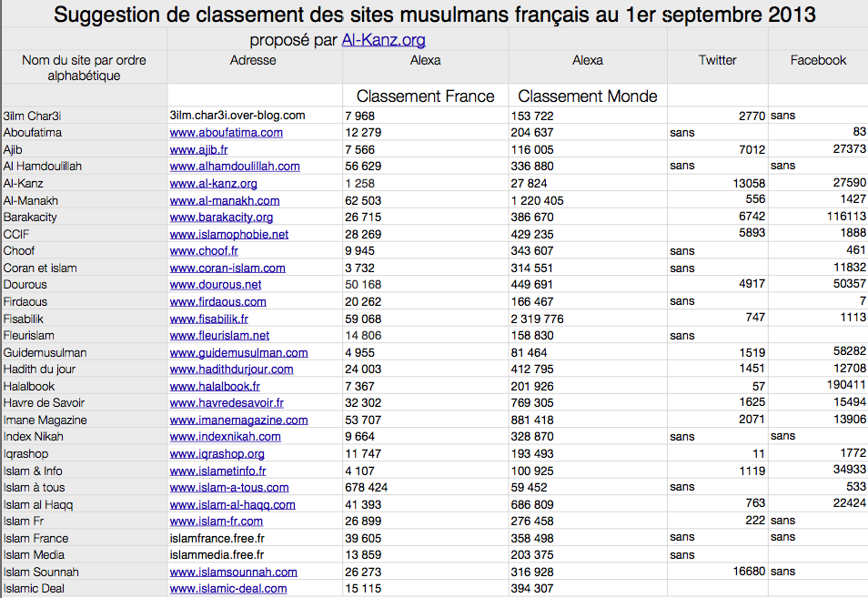Click the 'Classement Monde' header cell
868x598 pixels.
pos(588,96)
